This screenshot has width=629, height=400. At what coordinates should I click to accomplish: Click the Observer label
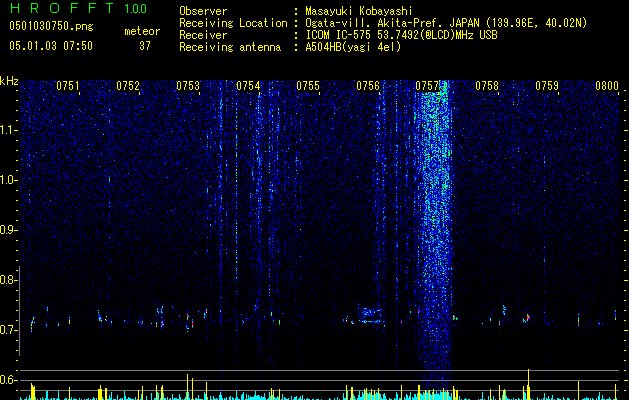pos(203,11)
